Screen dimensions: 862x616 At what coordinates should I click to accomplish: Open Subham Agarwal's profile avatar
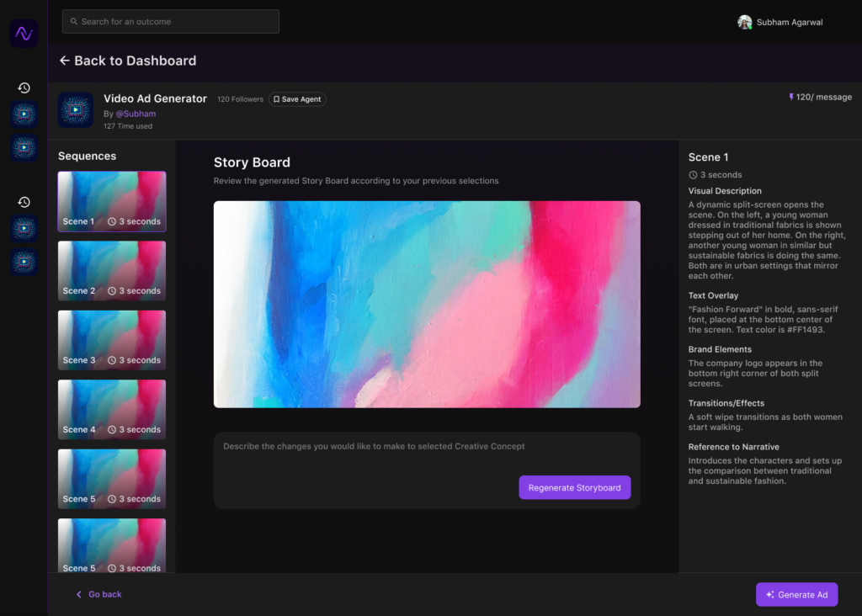coord(744,22)
